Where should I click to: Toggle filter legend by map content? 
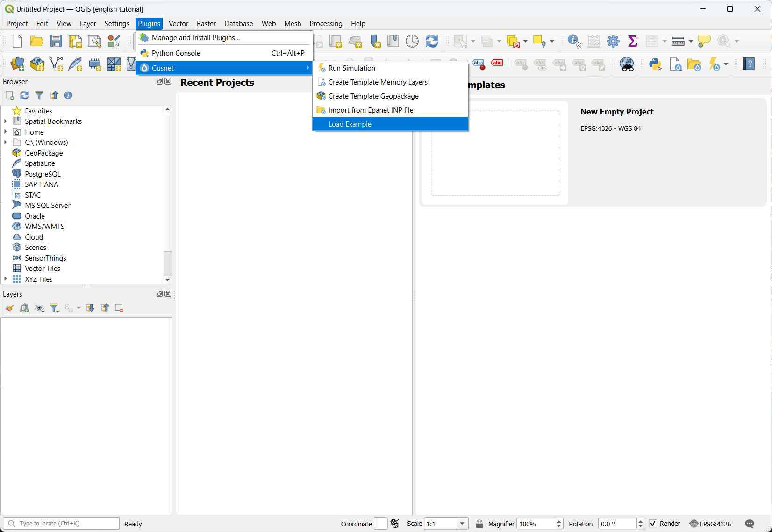coord(54,308)
